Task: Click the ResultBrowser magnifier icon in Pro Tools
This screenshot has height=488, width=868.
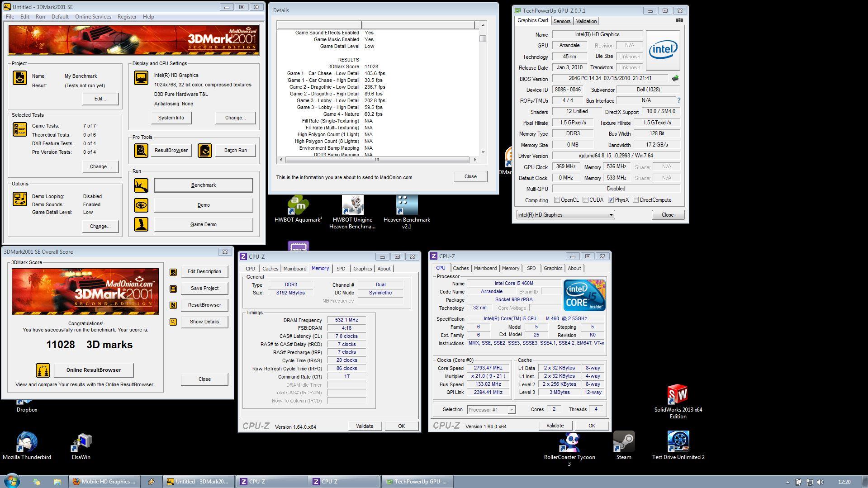Action: click(141, 150)
